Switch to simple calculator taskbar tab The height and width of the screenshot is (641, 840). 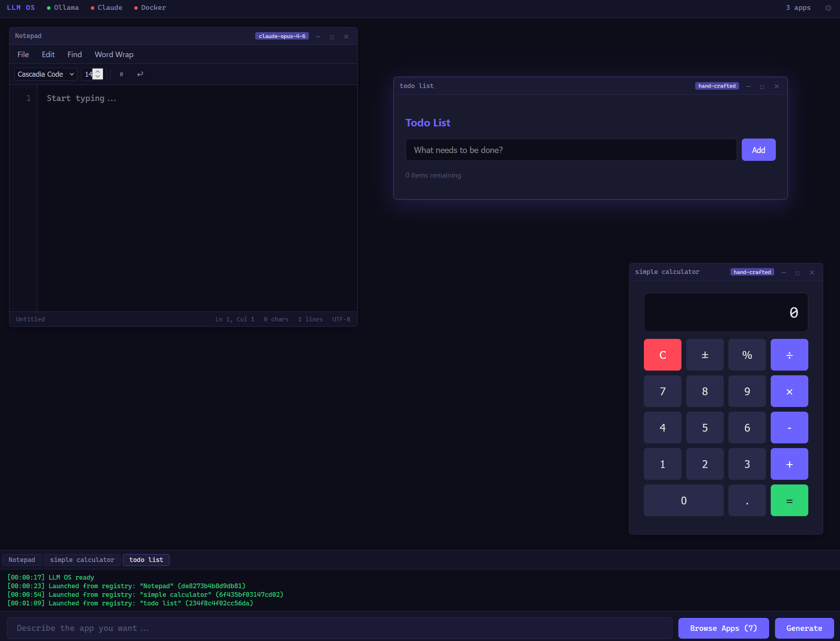82,560
